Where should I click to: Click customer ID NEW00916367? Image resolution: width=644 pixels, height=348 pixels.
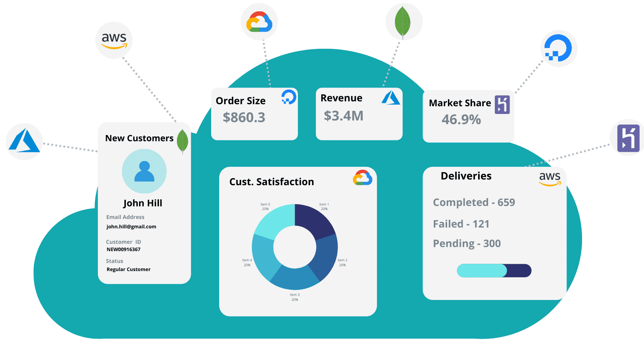pyautogui.click(x=124, y=250)
